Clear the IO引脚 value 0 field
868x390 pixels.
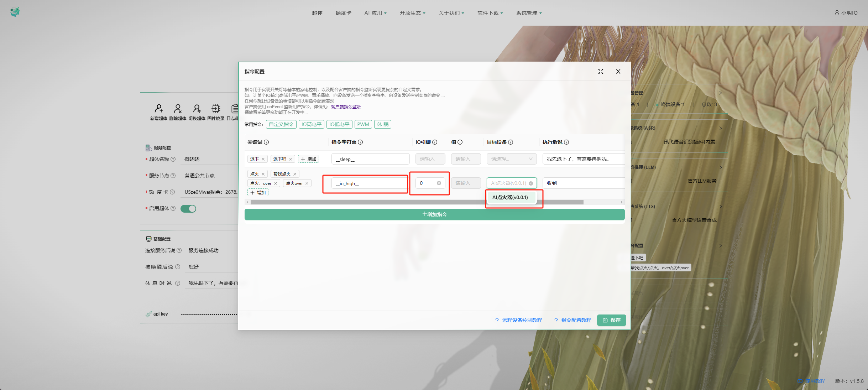click(439, 183)
